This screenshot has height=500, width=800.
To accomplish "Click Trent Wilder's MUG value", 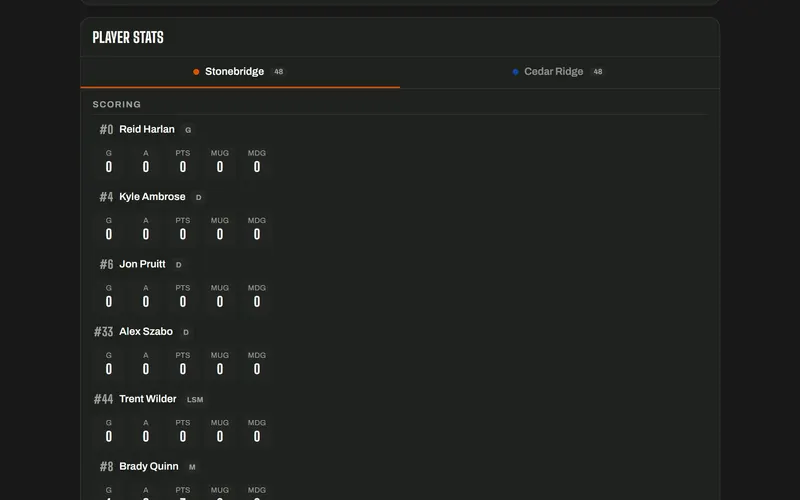I will [220, 436].
